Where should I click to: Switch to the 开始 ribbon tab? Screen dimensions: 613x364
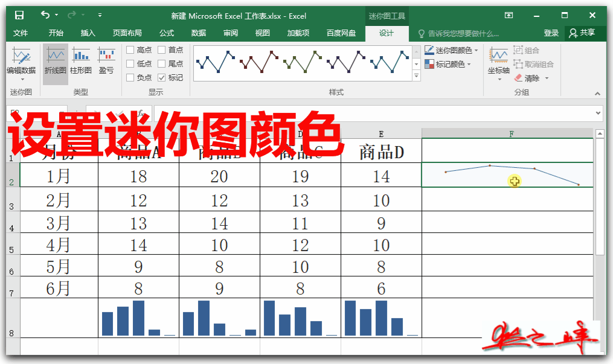pyautogui.click(x=56, y=33)
